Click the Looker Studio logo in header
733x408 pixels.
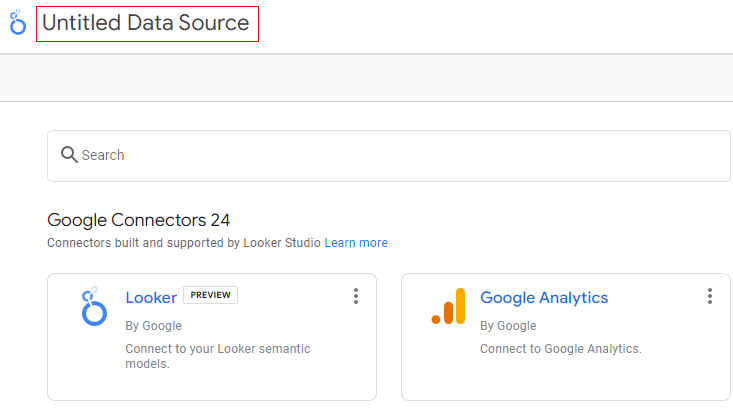point(18,22)
